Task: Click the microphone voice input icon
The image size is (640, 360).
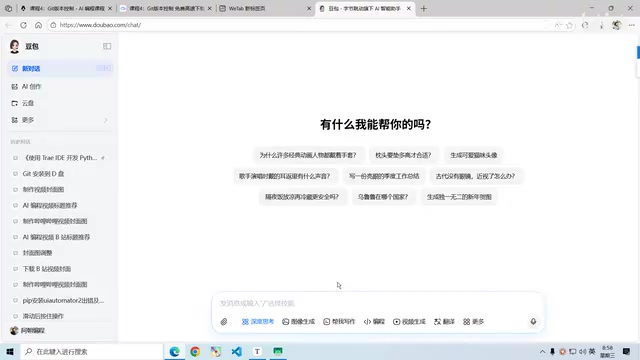Action: pos(533,322)
